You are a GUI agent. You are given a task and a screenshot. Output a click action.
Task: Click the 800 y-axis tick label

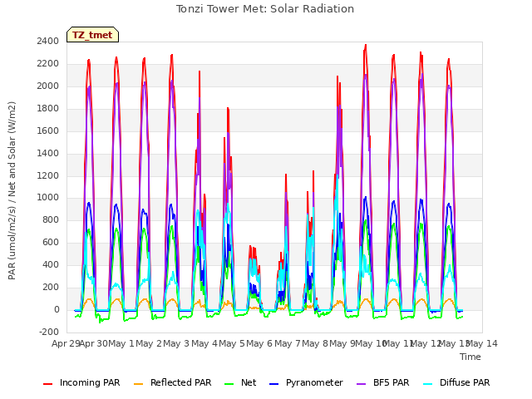pos(51,219)
